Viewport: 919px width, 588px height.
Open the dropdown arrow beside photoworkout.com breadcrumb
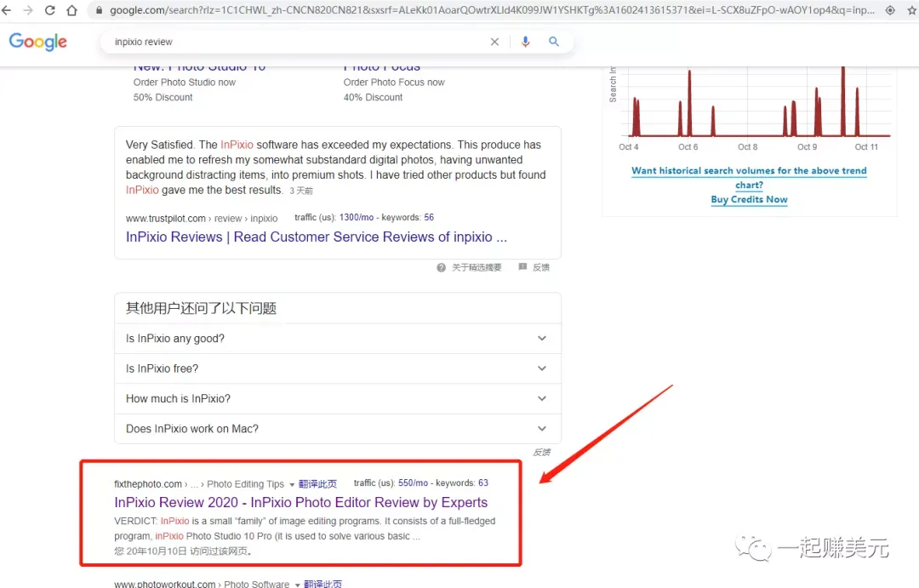[x=297, y=585]
